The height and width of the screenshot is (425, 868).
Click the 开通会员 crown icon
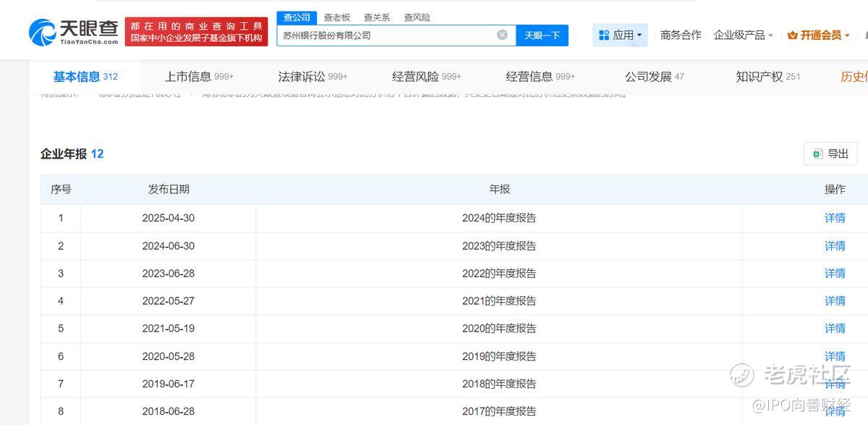792,35
